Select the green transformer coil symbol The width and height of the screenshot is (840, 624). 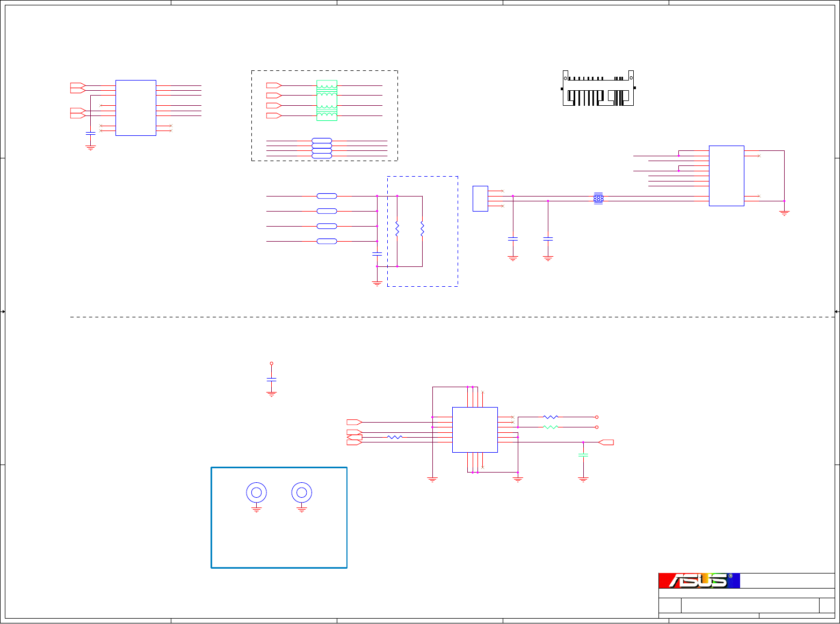(327, 100)
